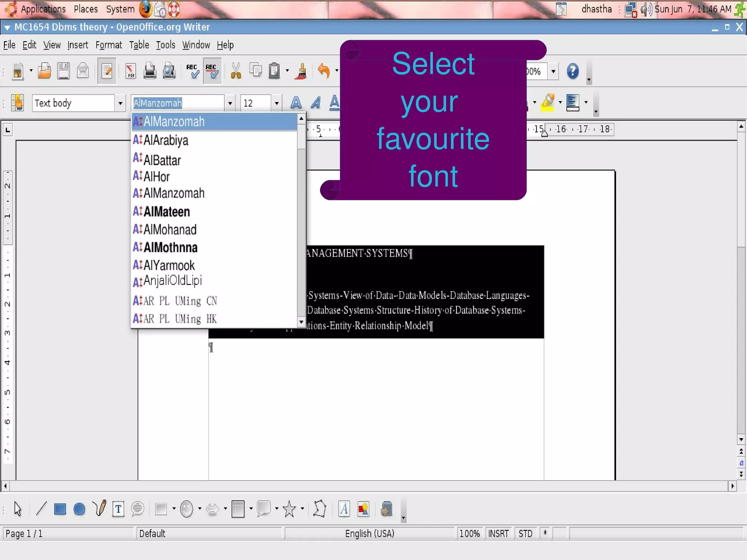Viewport: 747px width, 560px height.
Task: Select the Format Paintbrush icon
Action: 302,71
